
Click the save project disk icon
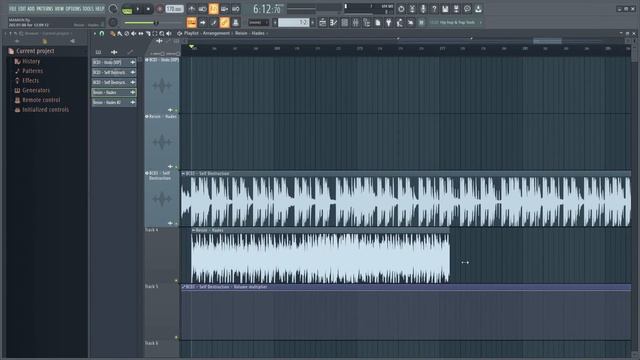[445, 9]
